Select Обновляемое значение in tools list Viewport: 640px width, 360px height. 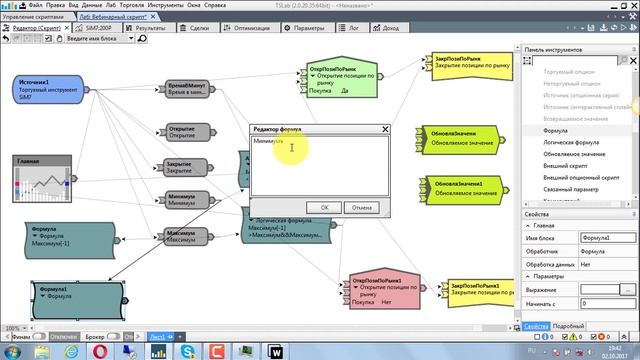[574, 154]
